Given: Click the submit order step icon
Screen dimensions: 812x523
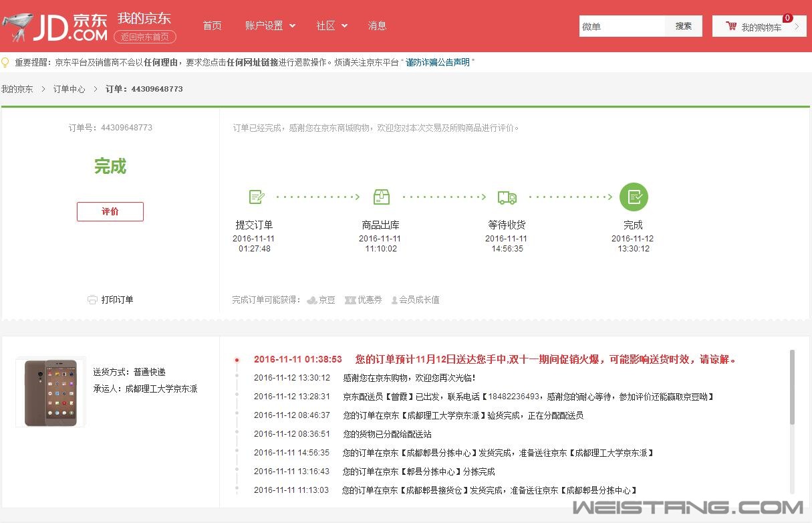Looking at the screenshot, I should point(256,197).
